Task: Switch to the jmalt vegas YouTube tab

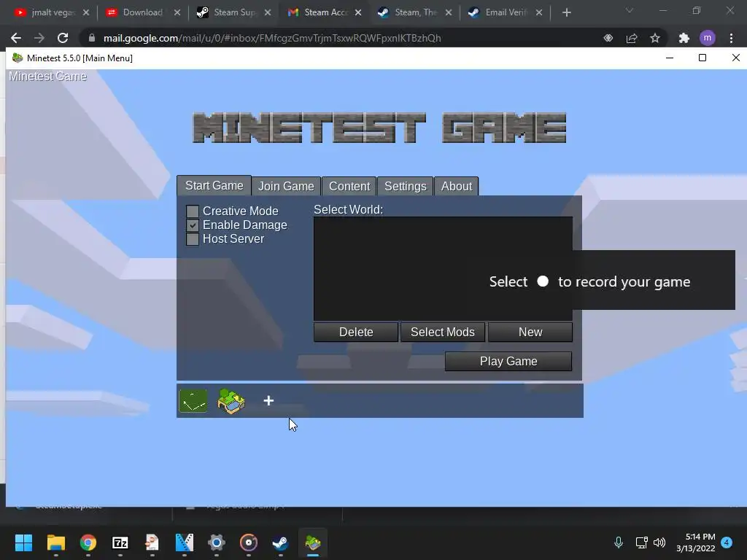Action: (52, 12)
